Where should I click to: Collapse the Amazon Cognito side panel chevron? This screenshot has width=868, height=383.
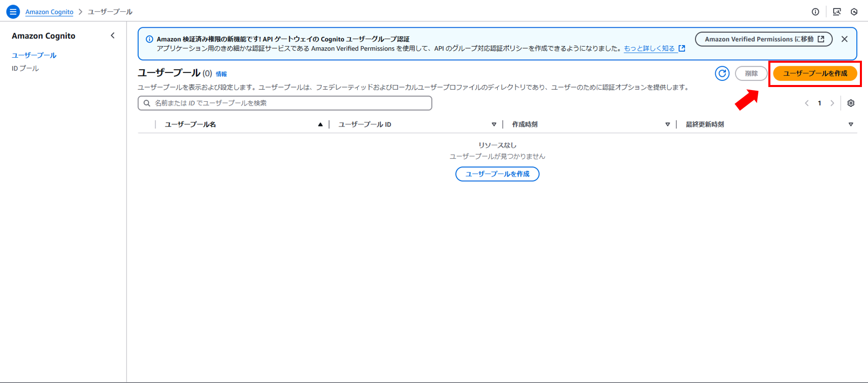113,35
